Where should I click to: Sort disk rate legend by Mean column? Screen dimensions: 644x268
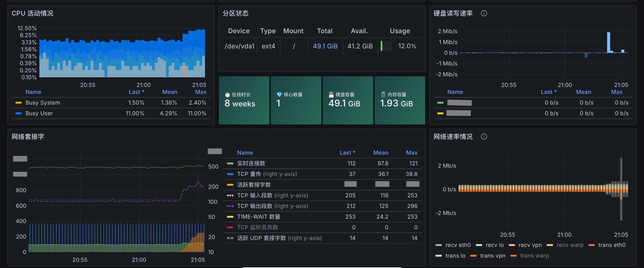point(583,92)
